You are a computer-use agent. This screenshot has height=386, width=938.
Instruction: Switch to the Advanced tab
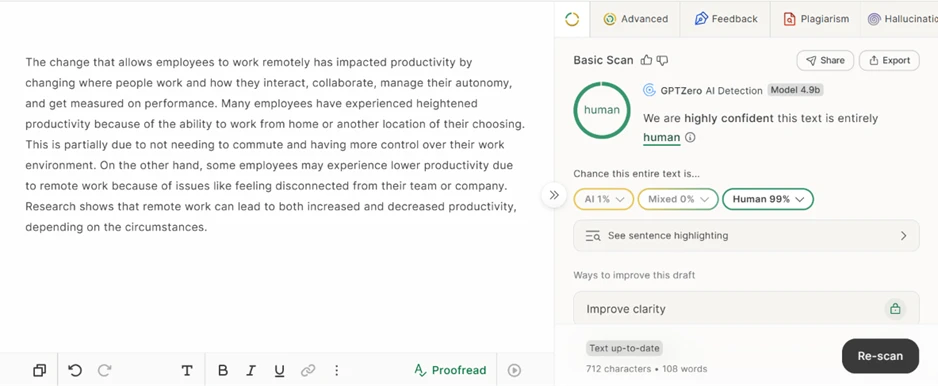(635, 19)
